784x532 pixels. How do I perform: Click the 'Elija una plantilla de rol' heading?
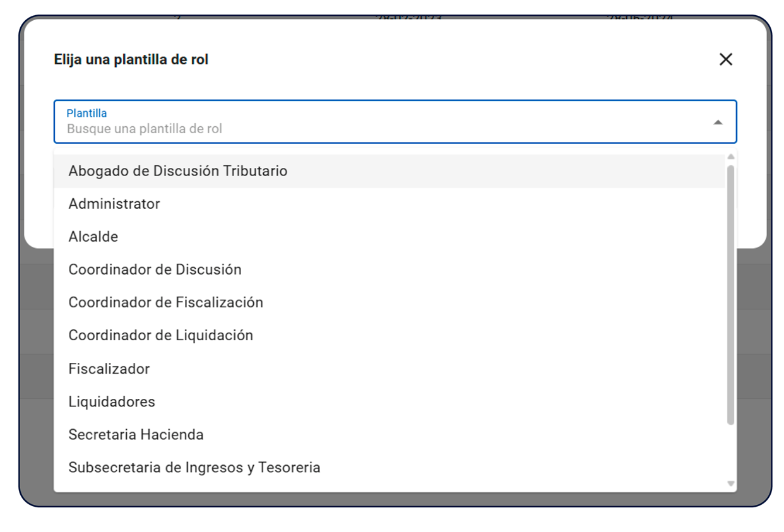pyautogui.click(x=131, y=59)
